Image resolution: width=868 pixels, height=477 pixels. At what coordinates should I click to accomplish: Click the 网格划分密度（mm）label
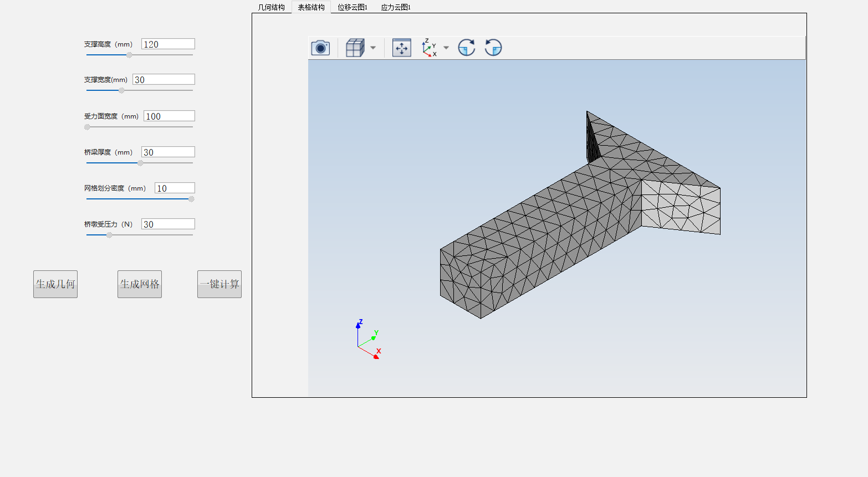click(115, 188)
